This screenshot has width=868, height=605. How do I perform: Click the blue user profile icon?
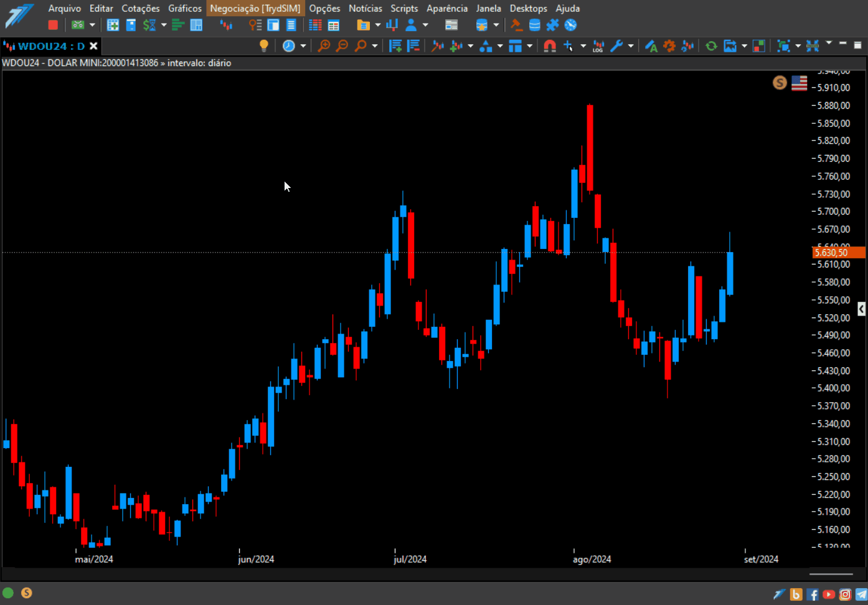pyautogui.click(x=411, y=25)
